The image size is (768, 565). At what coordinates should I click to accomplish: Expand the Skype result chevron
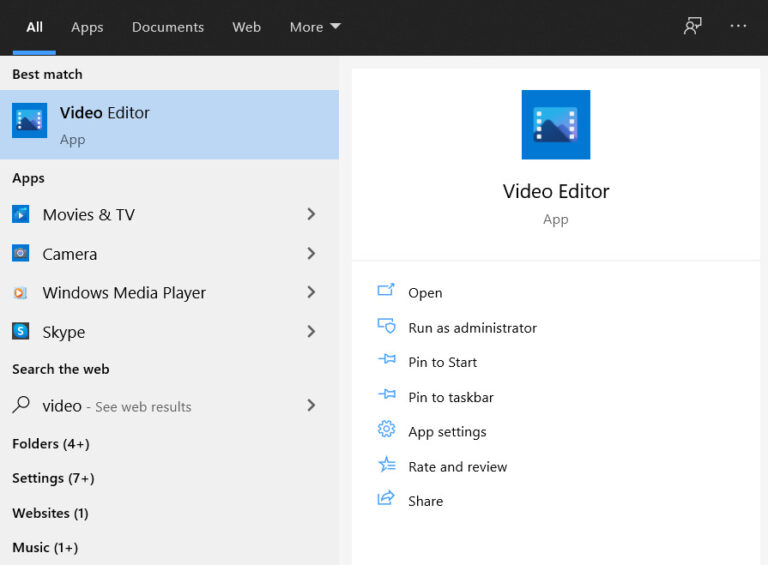311,331
